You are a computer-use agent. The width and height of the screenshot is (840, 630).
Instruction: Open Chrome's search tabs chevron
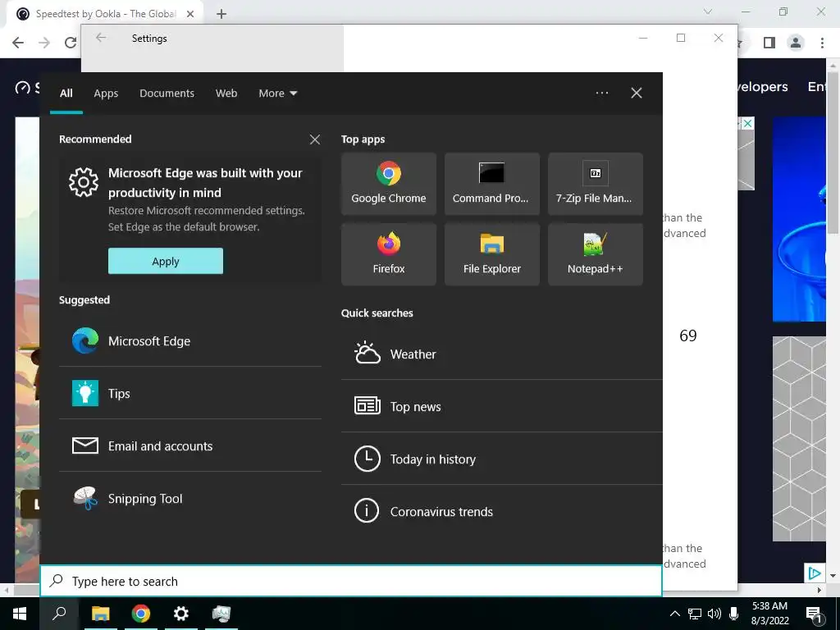tap(708, 11)
